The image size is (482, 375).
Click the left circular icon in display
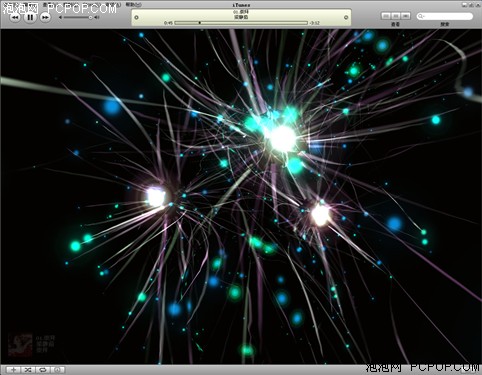pyautogui.click(x=136, y=17)
